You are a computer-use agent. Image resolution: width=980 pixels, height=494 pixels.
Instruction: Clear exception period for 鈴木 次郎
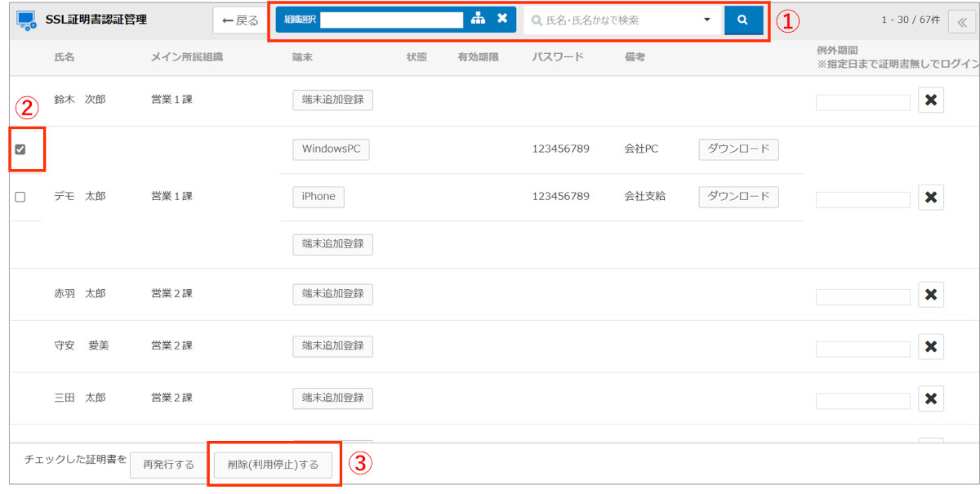click(x=930, y=100)
